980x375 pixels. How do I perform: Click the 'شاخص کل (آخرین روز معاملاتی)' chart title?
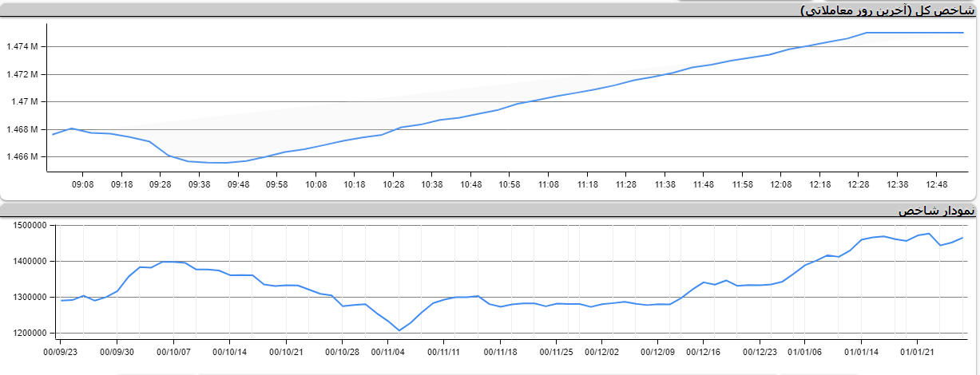887,10
